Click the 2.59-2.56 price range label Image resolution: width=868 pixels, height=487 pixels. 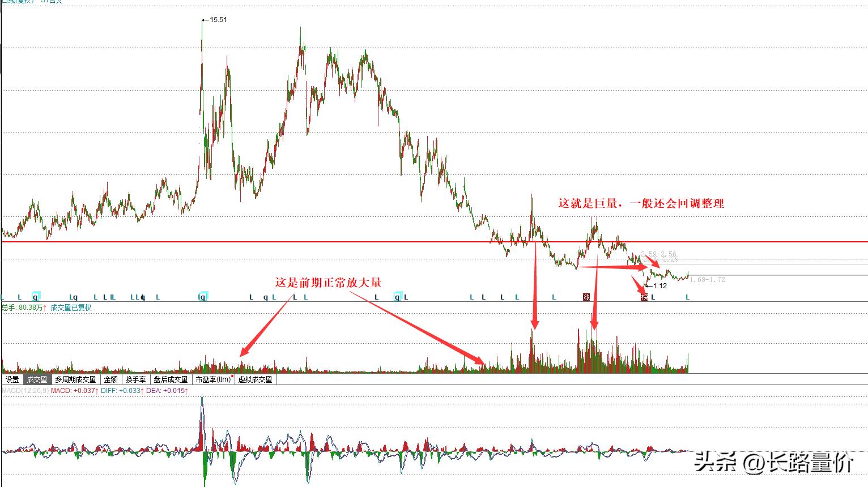659,255
